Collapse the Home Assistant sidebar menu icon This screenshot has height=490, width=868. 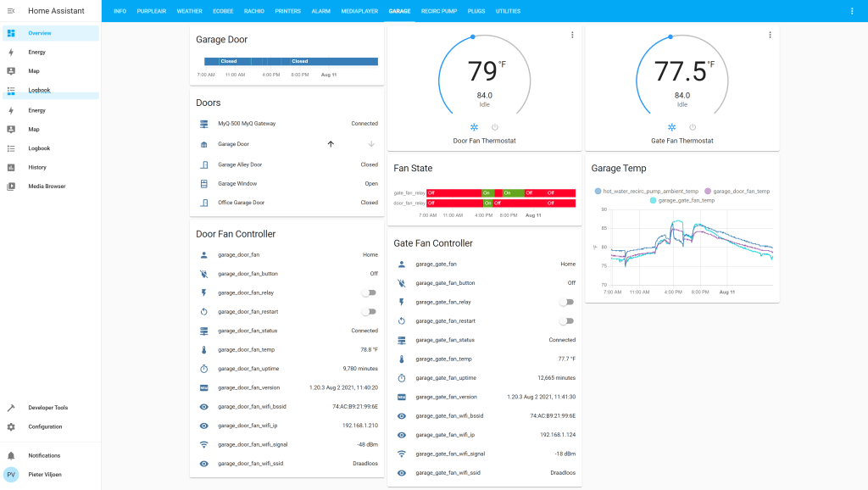[11, 11]
